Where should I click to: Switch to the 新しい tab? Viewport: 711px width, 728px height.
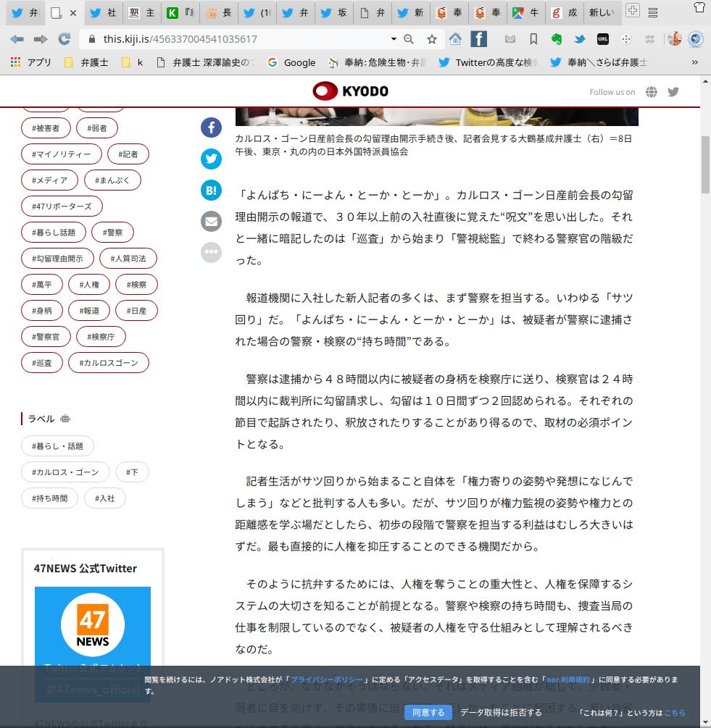(602, 12)
